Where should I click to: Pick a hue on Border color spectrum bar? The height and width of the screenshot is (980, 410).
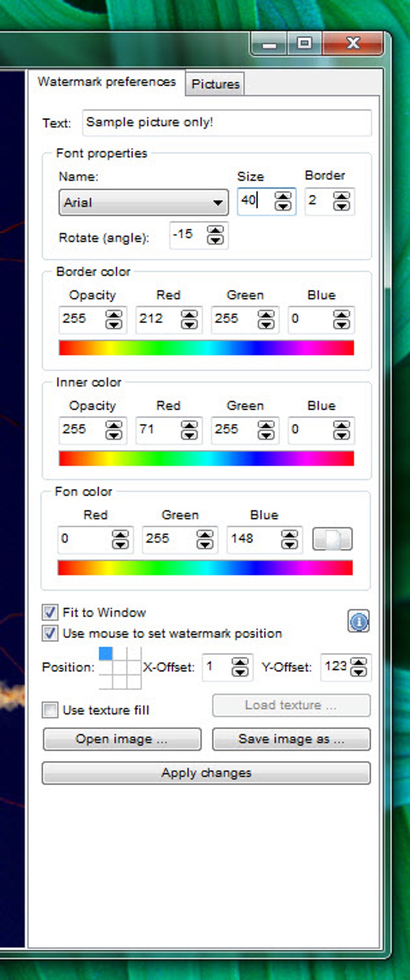(x=206, y=348)
